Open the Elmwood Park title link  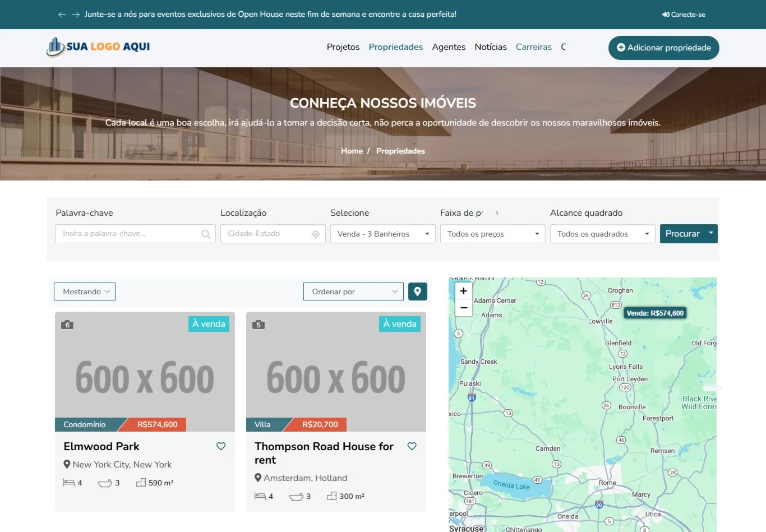pyautogui.click(x=101, y=447)
